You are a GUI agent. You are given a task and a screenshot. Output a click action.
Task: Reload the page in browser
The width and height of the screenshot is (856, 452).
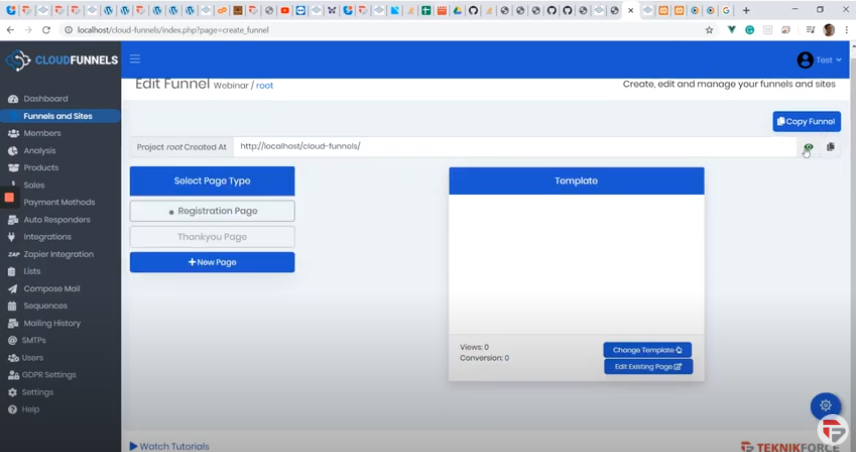tap(46, 30)
